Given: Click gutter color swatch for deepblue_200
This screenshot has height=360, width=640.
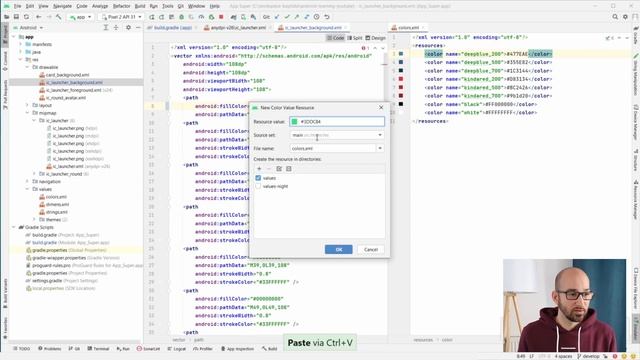Looking at the screenshot, I should [x=401, y=54].
